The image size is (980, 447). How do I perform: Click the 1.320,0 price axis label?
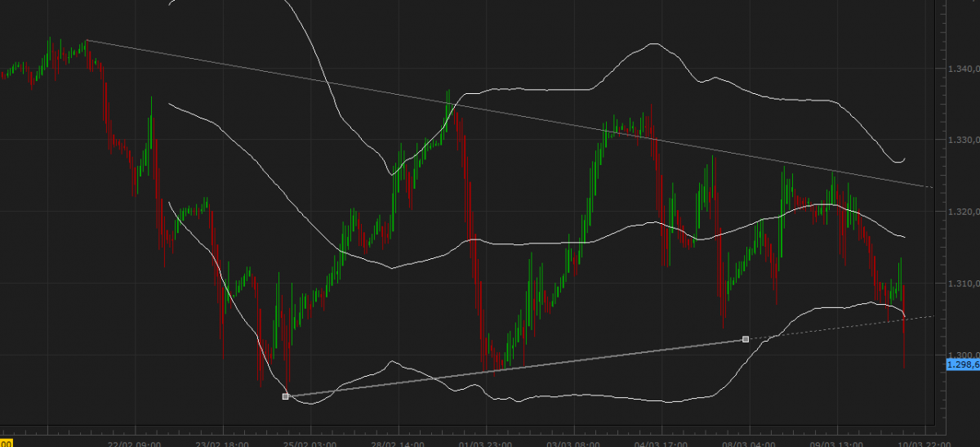(964, 212)
